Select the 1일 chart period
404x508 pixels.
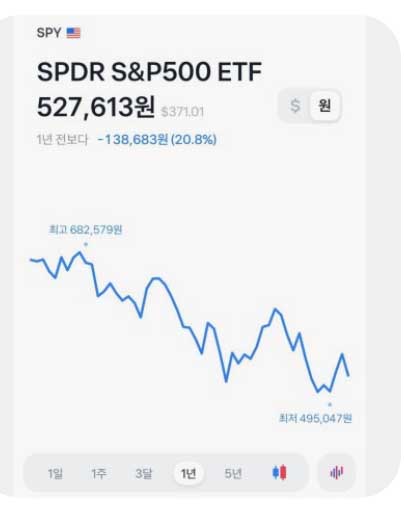click(55, 473)
